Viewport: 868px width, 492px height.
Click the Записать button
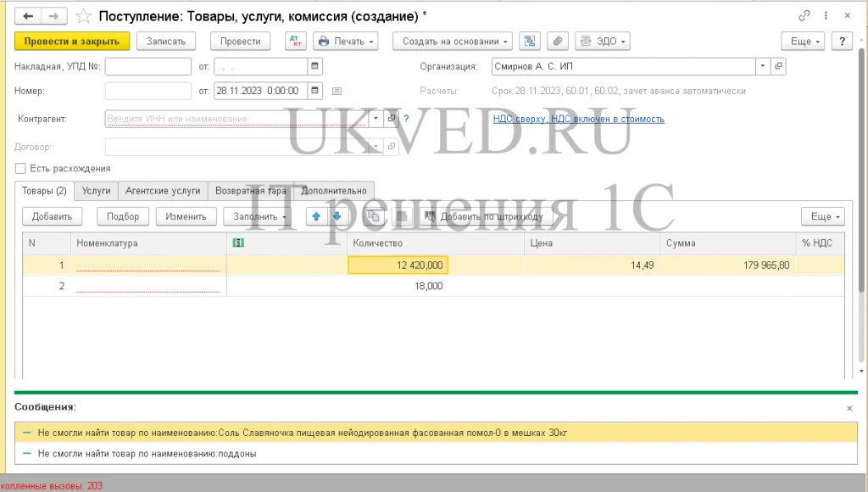click(165, 41)
